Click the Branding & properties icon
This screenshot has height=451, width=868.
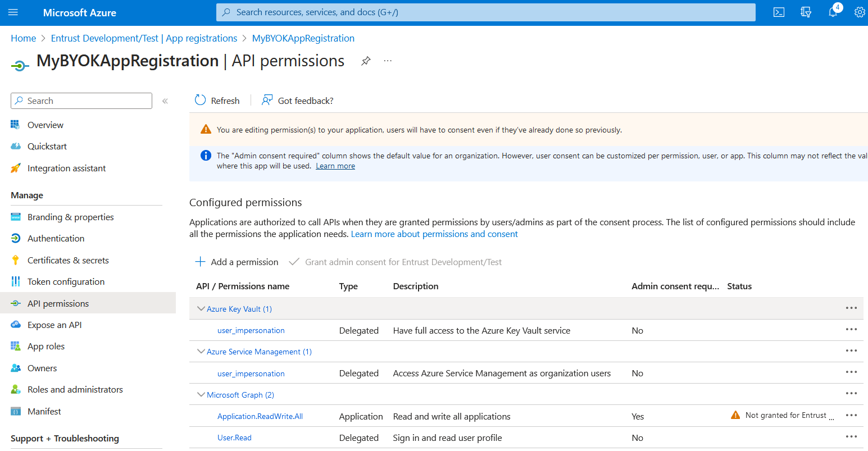pos(16,217)
